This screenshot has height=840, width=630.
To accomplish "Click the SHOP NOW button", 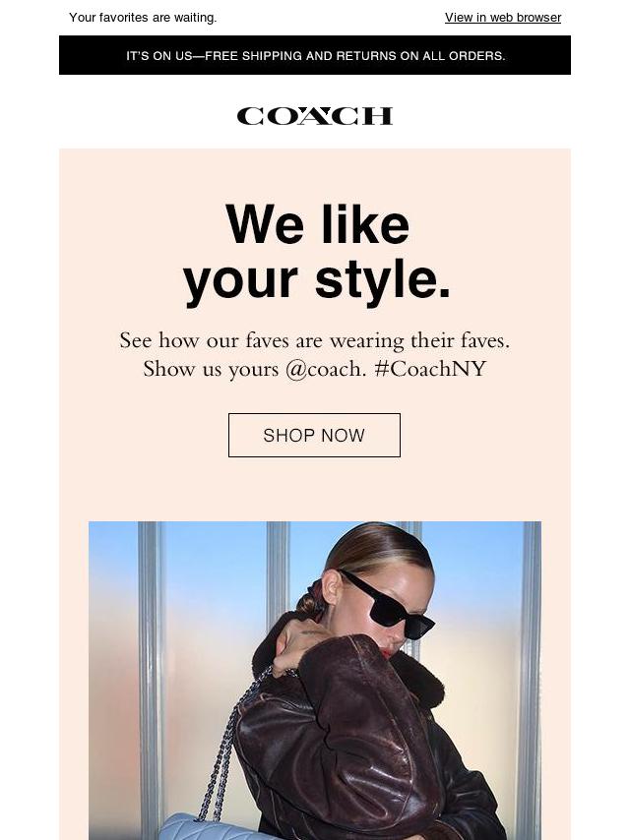I will pos(314,435).
